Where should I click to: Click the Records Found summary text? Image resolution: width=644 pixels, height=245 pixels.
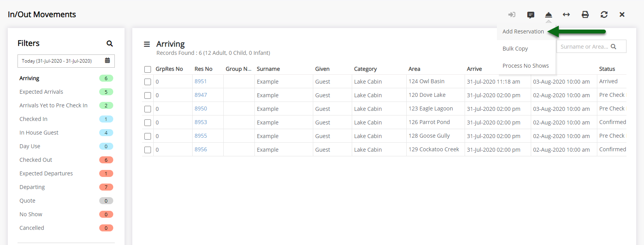(213, 53)
